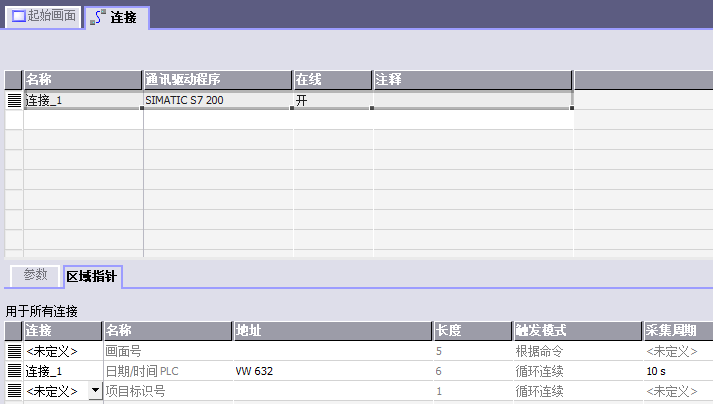
Task: Click the <未定义> connection cell in the 项目标识号 row
Action: [56, 391]
